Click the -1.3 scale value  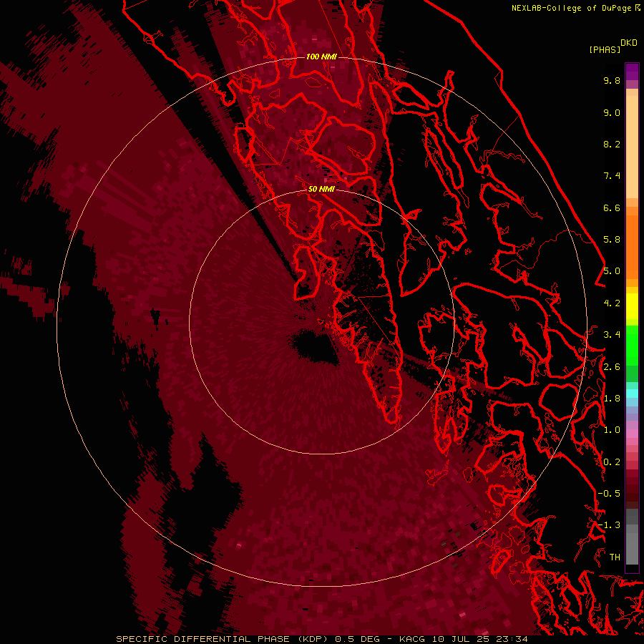609,525
